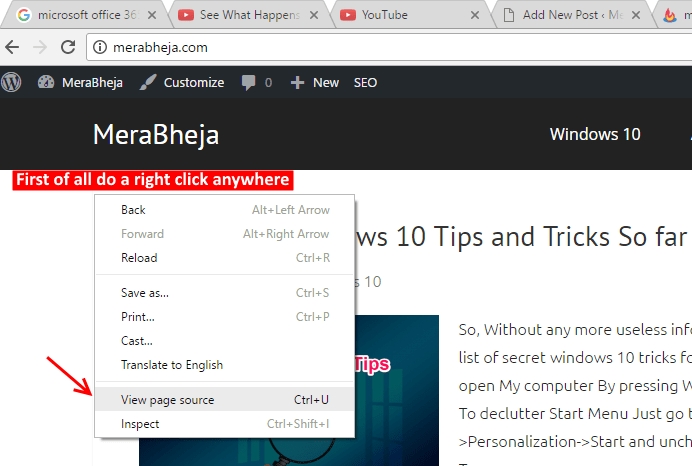Image resolution: width=692 pixels, height=466 pixels.
Task: Open the Windows 10 navigation link
Action: 595,134
